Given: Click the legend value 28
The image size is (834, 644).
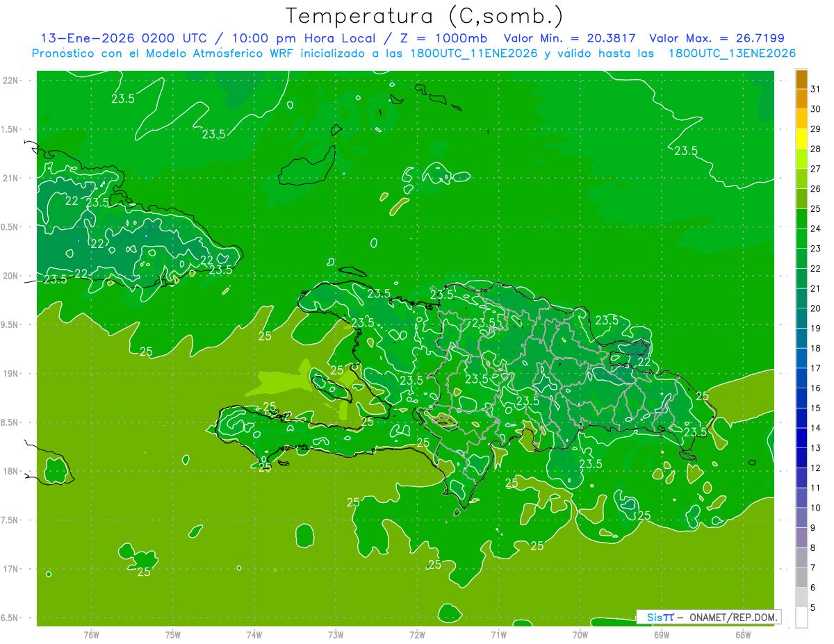Looking at the screenshot, I should (816, 149).
